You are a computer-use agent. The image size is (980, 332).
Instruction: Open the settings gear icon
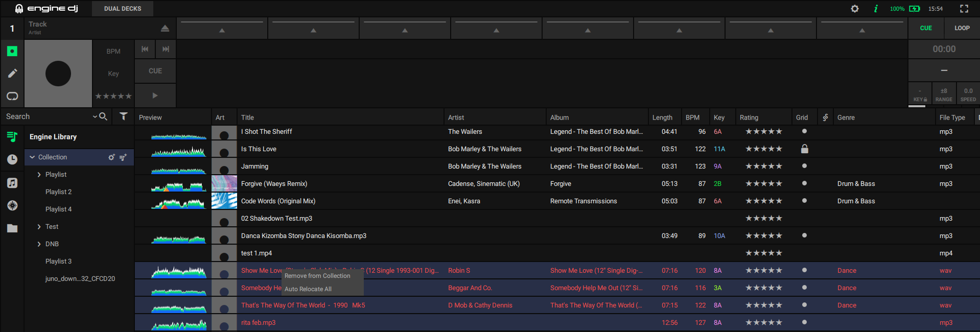tap(854, 9)
